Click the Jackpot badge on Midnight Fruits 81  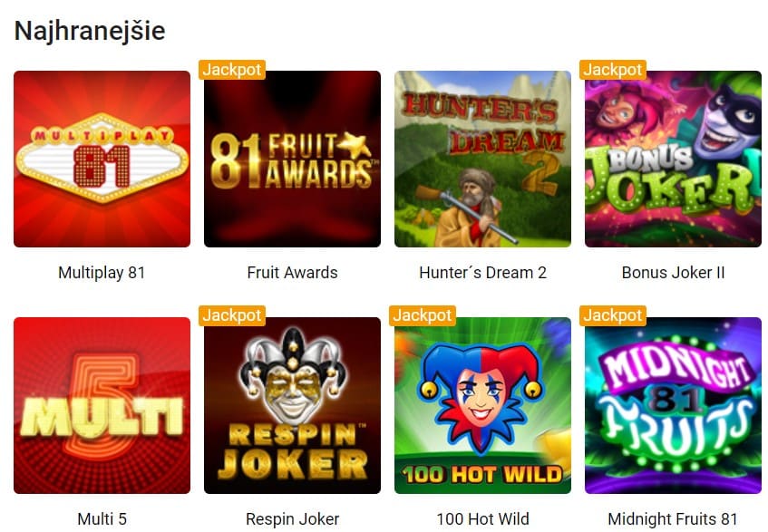(x=613, y=315)
